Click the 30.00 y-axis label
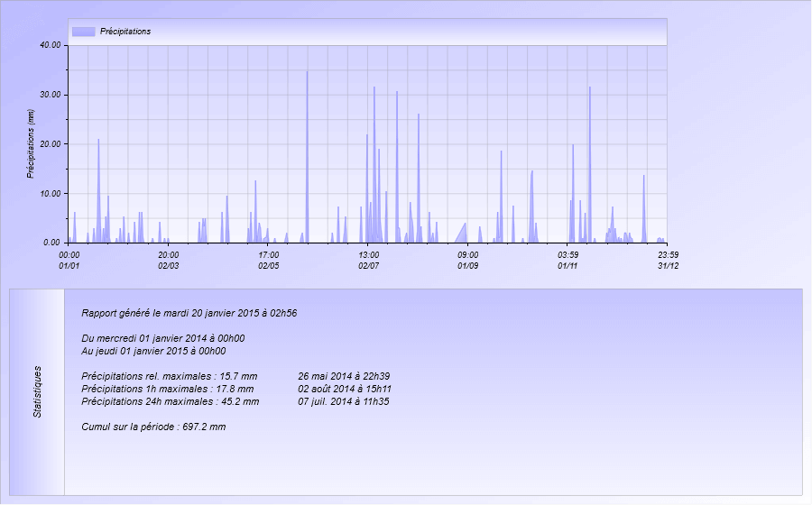This screenshot has height=505, width=812. coord(50,95)
